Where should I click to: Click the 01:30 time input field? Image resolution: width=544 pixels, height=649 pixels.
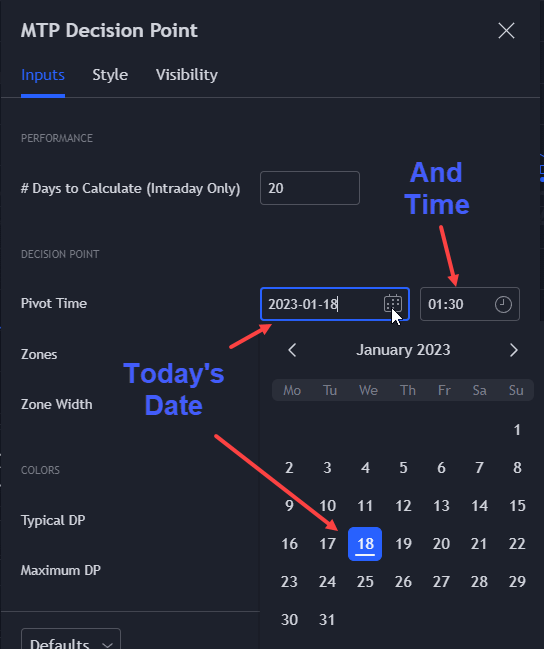click(470, 304)
